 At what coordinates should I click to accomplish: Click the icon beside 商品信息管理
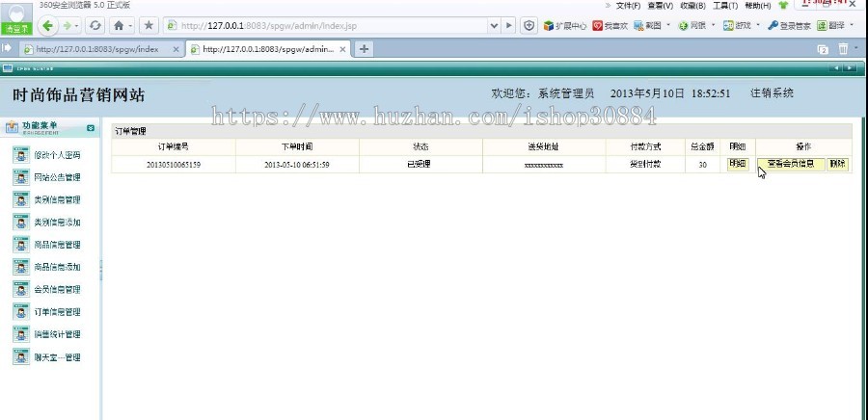coord(21,245)
